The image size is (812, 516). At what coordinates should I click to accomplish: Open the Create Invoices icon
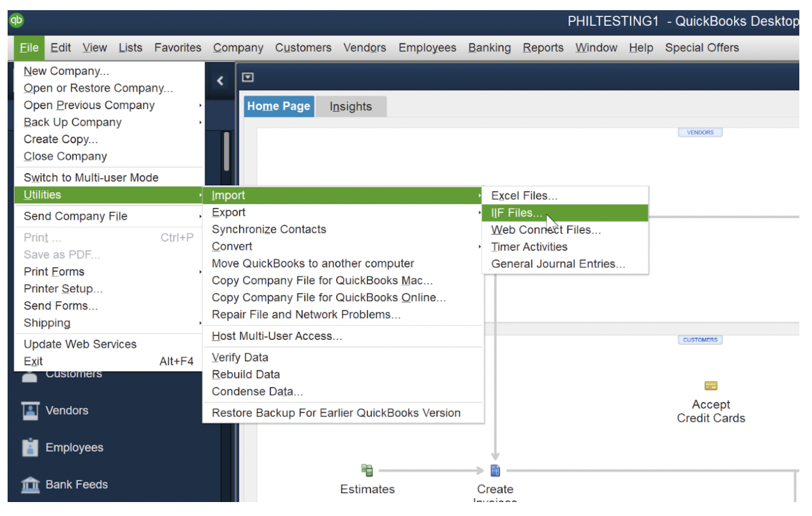pos(495,470)
